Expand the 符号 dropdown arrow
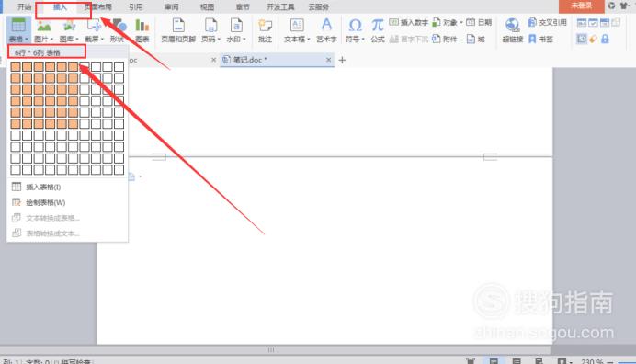The height and width of the screenshot is (364, 636). 363,40
